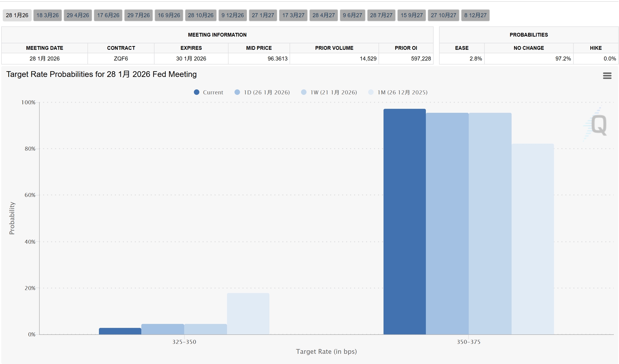619x364 pixels.
Task: Toggle the Current series legend marker
Action: pyautogui.click(x=197, y=92)
